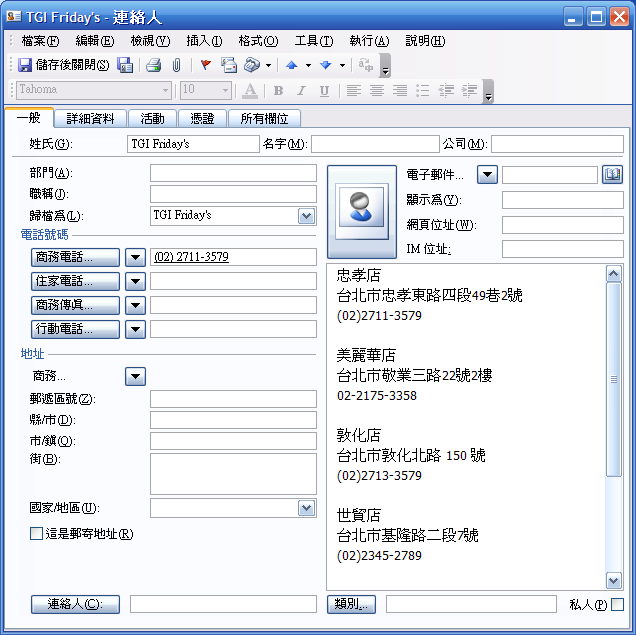Click the notes scrollbar up arrow
The width and height of the screenshot is (636, 635).
coord(614,274)
